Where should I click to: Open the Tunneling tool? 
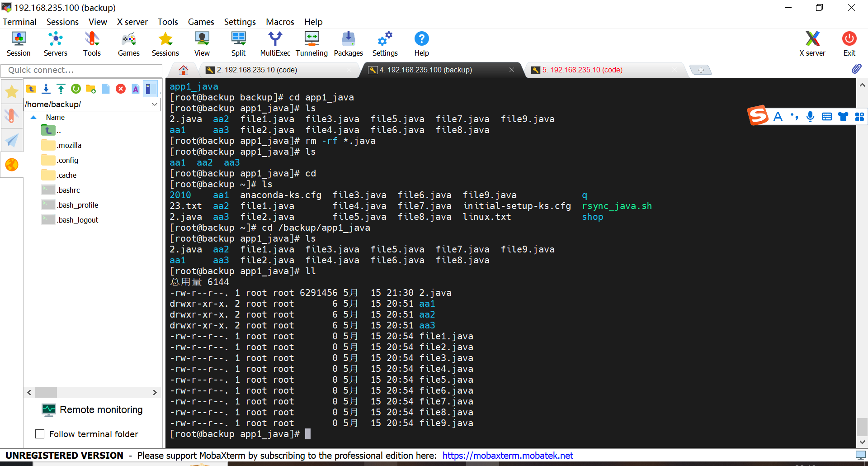tap(311, 44)
